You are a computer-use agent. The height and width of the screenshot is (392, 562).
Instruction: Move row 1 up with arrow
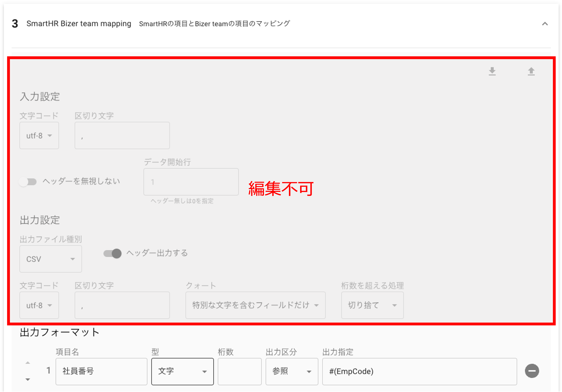pyautogui.click(x=28, y=363)
